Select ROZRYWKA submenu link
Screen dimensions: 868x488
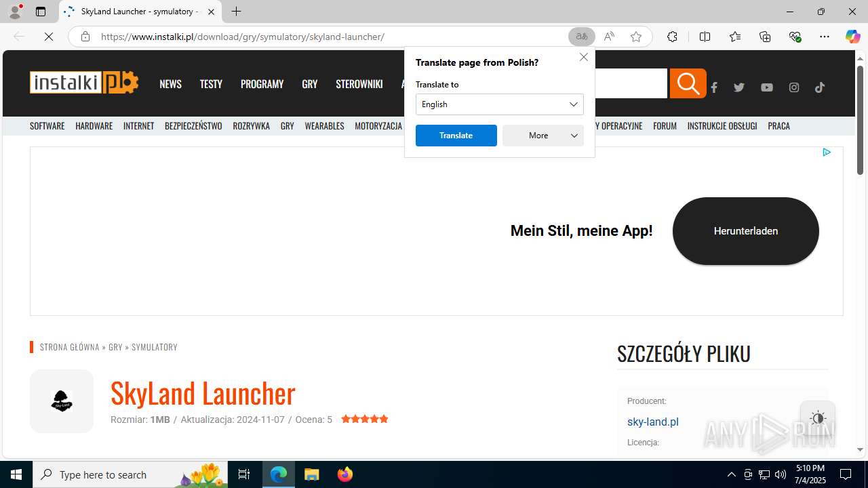click(251, 126)
